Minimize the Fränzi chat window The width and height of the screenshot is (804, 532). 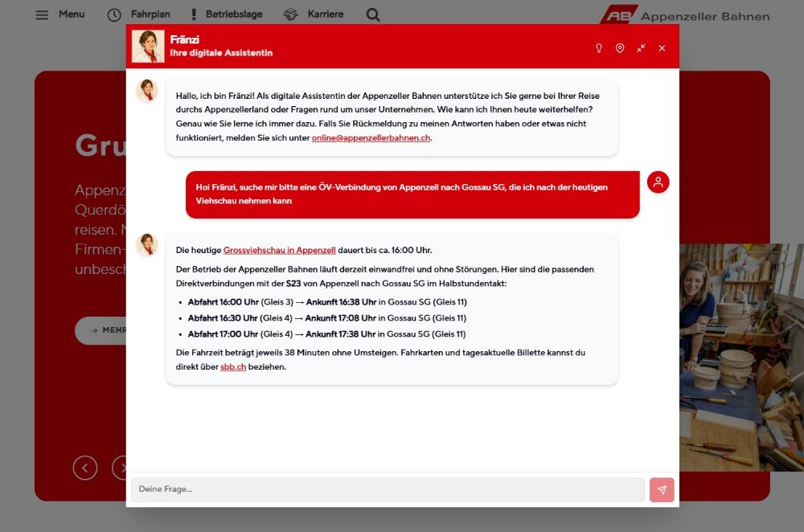641,48
